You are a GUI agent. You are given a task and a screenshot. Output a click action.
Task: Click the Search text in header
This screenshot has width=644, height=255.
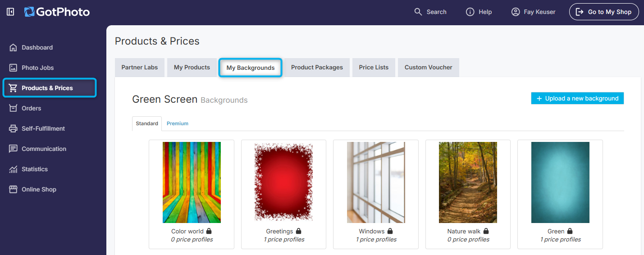[x=437, y=12]
